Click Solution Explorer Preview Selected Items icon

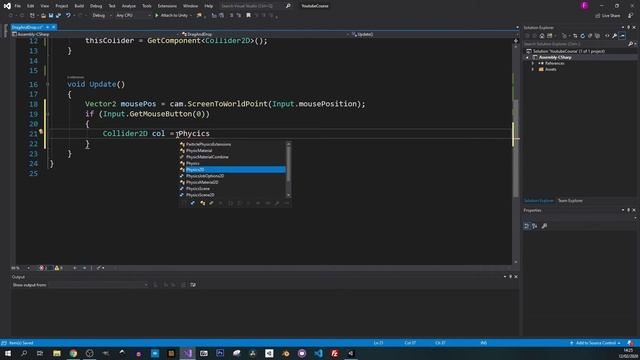(x=622, y=36)
